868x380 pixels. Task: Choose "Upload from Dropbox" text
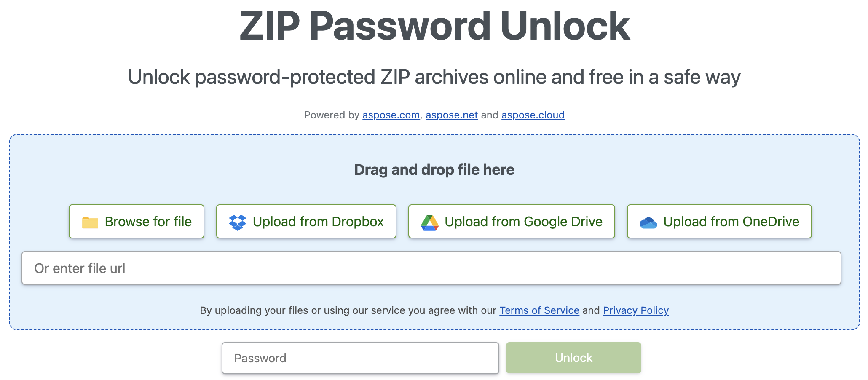318,222
